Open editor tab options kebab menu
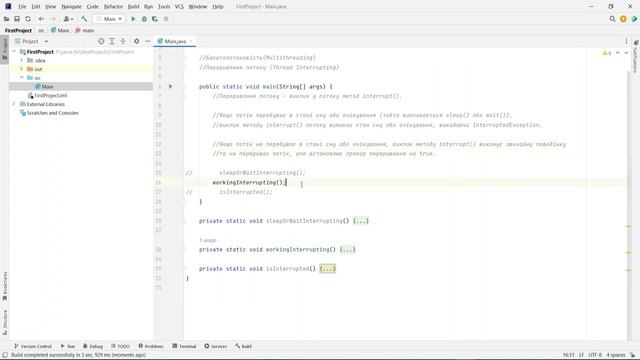Viewport: 640px width, 360px height. (626, 41)
